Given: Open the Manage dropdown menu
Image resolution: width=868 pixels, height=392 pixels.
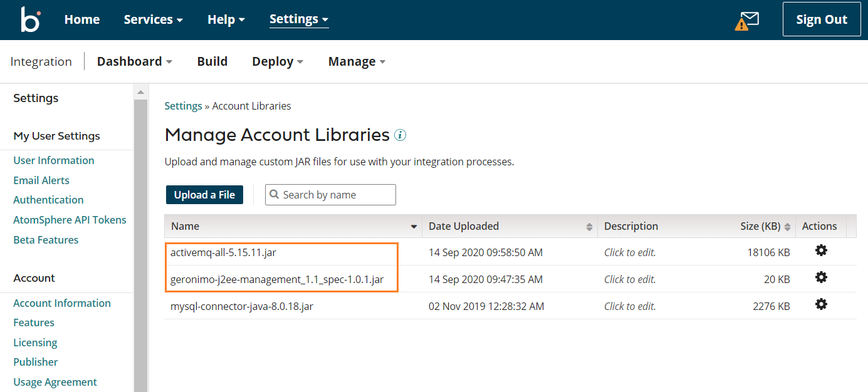Looking at the screenshot, I should point(357,61).
